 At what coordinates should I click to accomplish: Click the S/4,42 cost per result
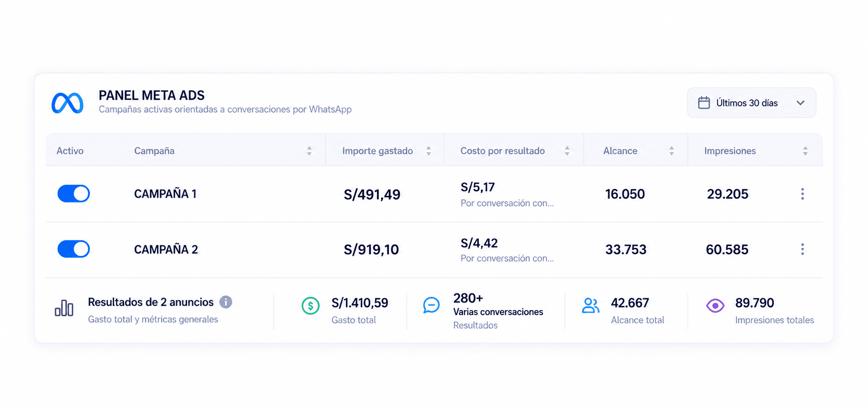coord(479,243)
